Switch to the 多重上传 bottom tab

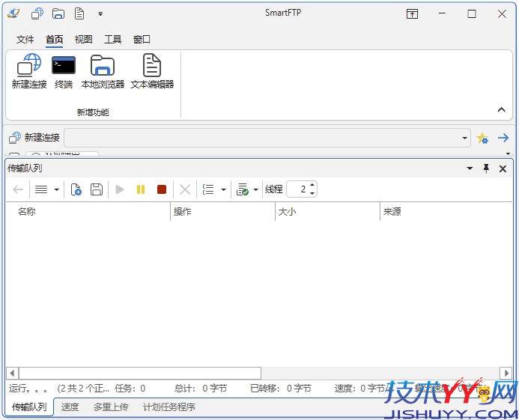(x=111, y=407)
